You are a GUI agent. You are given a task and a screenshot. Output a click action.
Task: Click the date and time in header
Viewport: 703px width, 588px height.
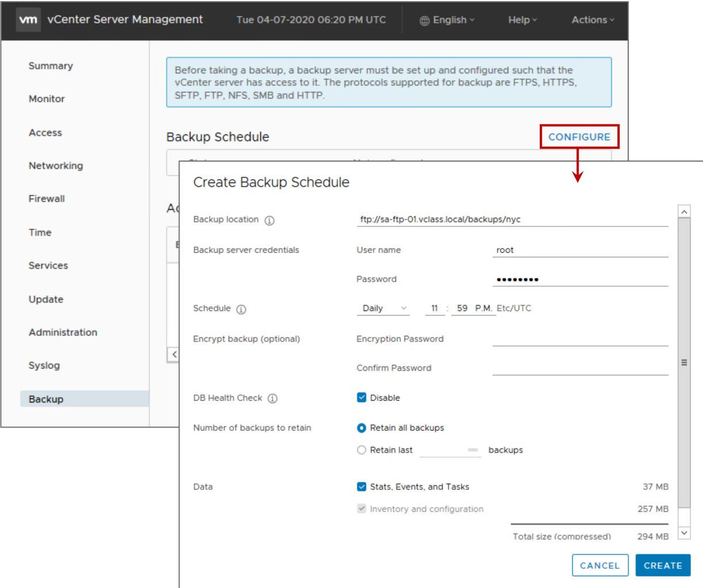(x=311, y=20)
